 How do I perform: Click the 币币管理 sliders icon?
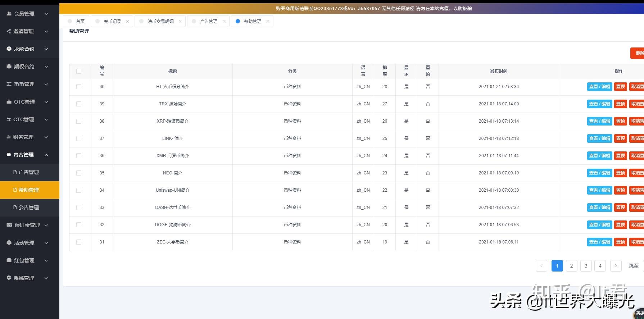tap(9, 84)
